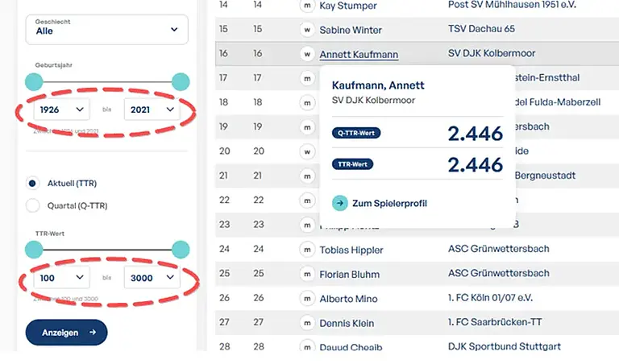Click the left handle of the Geburtsjahr slider
Screen dimensions: 619x364
34,81
